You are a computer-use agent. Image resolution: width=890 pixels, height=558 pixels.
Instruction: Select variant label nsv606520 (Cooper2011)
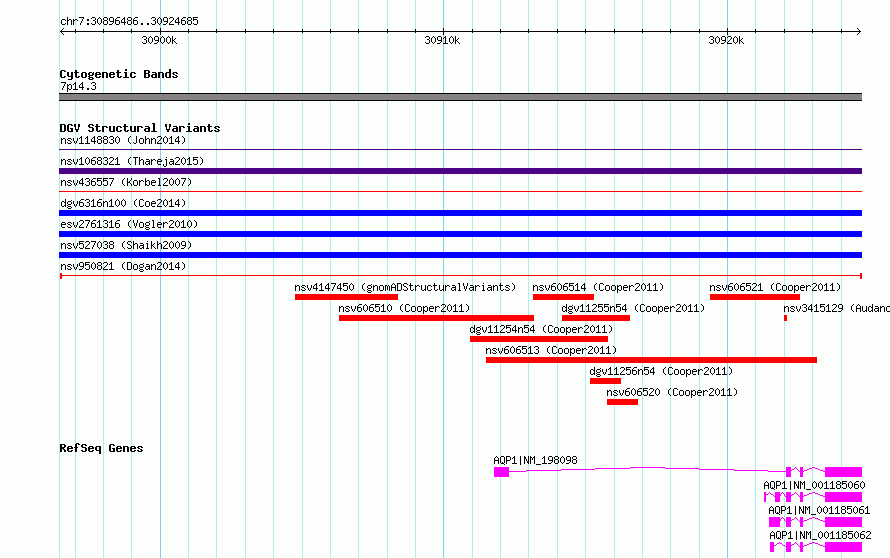click(x=672, y=392)
